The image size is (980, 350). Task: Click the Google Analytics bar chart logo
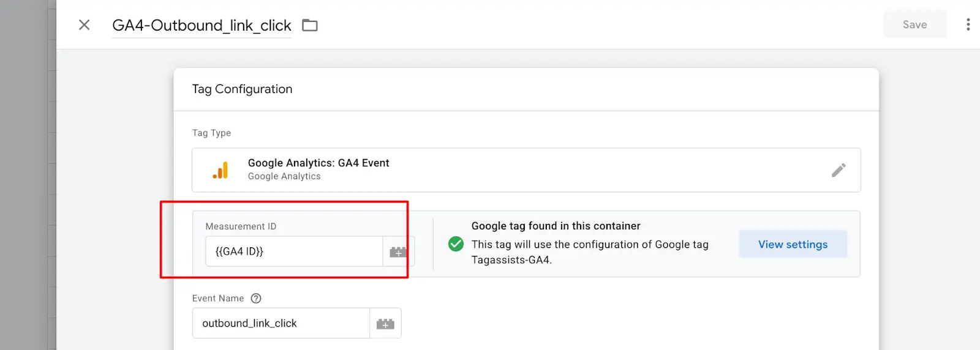pos(221,170)
